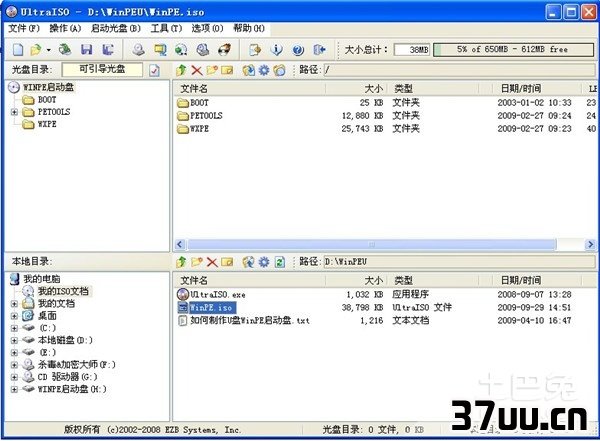600x441 pixels.
Task: Click the Up arrow icon in the image pane
Action: [x=181, y=70]
